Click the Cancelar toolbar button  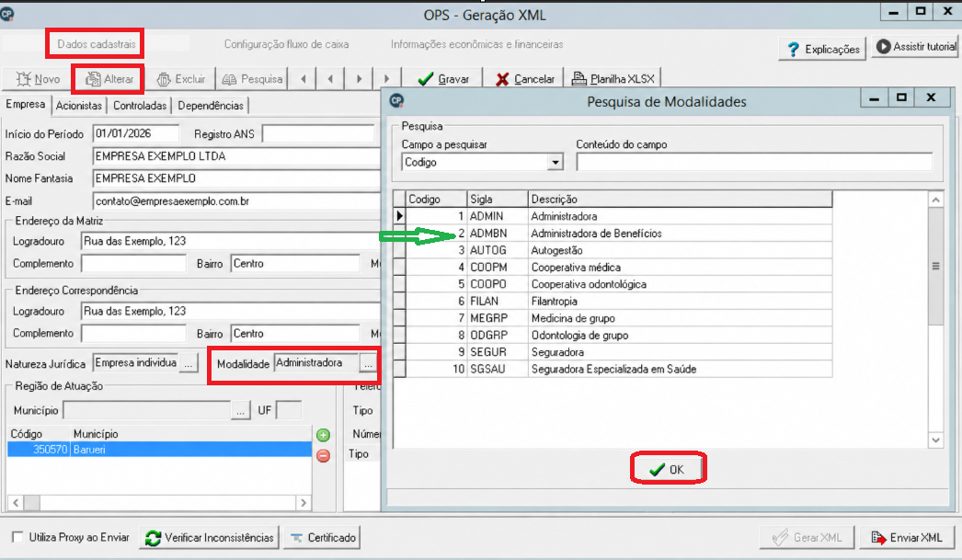(525, 79)
